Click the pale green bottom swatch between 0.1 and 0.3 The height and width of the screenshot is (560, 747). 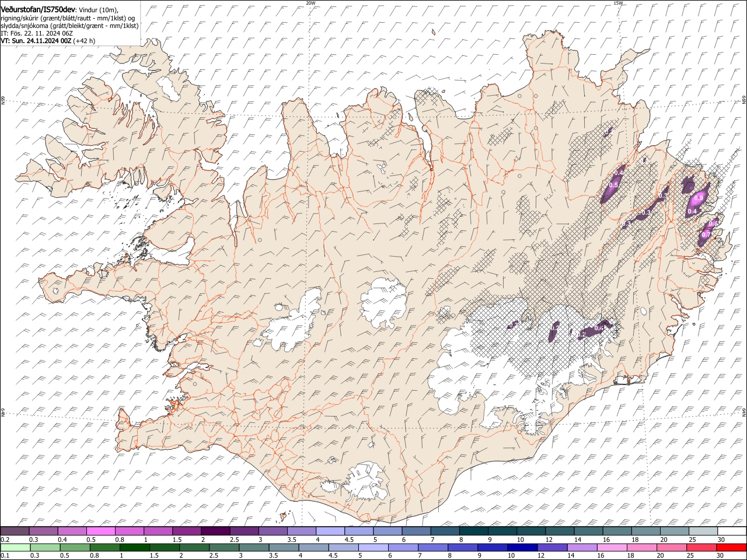(15, 547)
